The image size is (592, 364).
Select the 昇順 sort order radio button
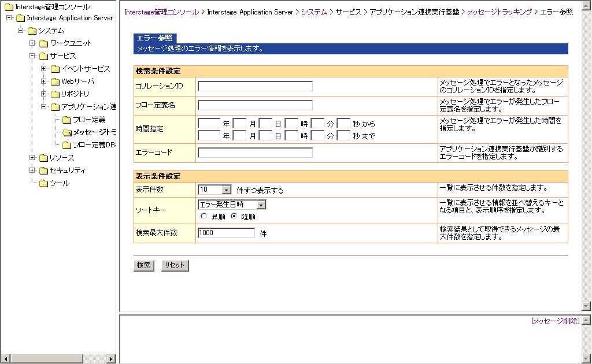[203, 217]
